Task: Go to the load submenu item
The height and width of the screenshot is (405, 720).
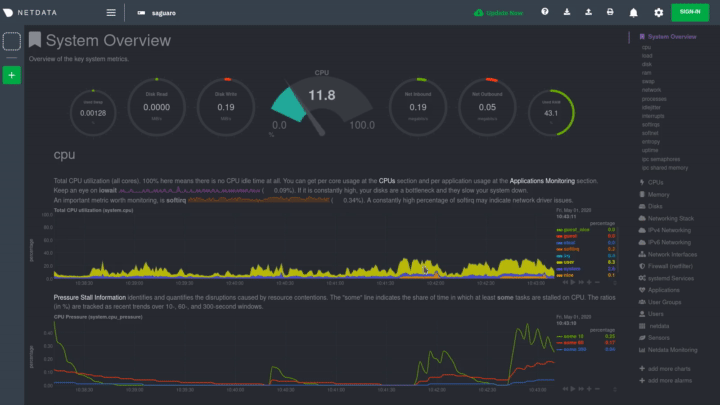Action: 647,54
